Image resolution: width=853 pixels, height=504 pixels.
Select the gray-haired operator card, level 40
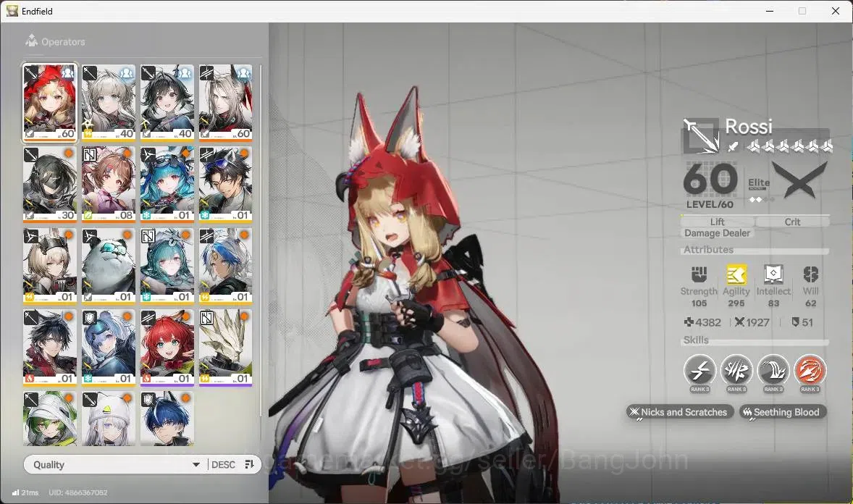[109, 102]
